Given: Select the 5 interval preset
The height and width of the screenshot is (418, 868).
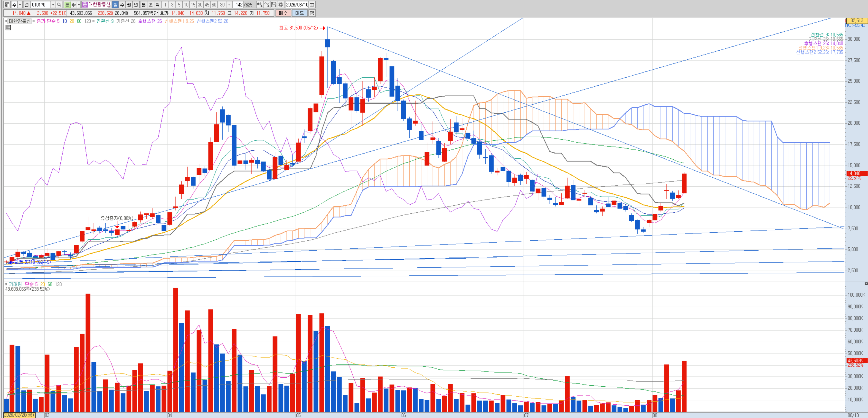Looking at the screenshot, I should tap(179, 5).
